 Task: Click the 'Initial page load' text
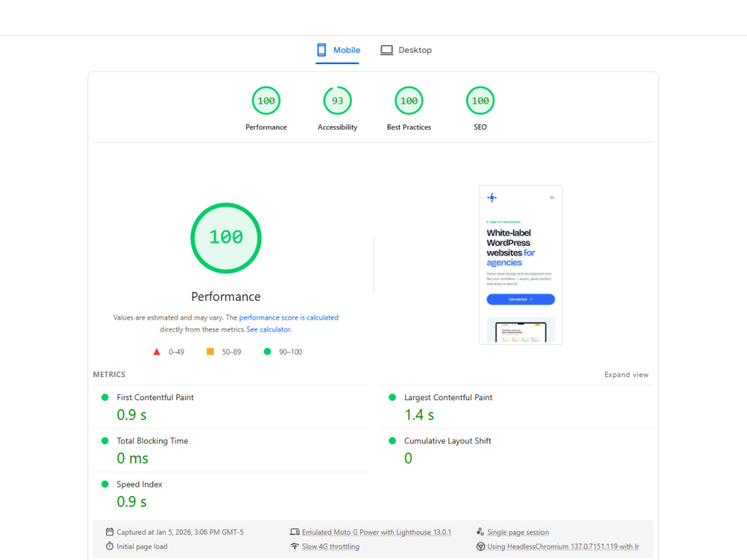(x=142, y=547)
